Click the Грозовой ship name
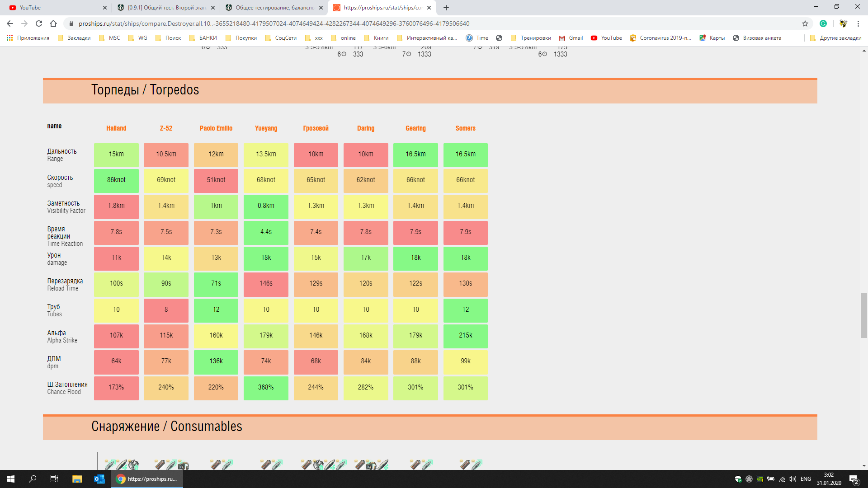The width and height of the screenshot is (868, 488). (316, 128)
